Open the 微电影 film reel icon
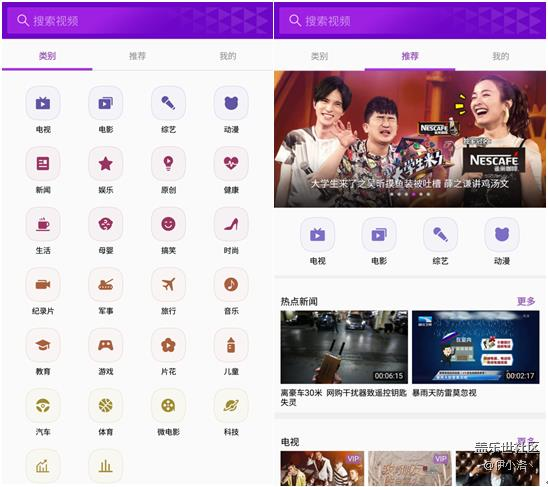 pos(168,406)
